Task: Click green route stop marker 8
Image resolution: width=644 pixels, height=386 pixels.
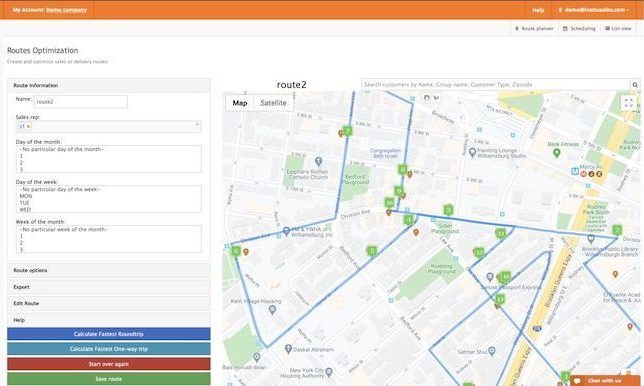Action: click(x=402, y=169)
